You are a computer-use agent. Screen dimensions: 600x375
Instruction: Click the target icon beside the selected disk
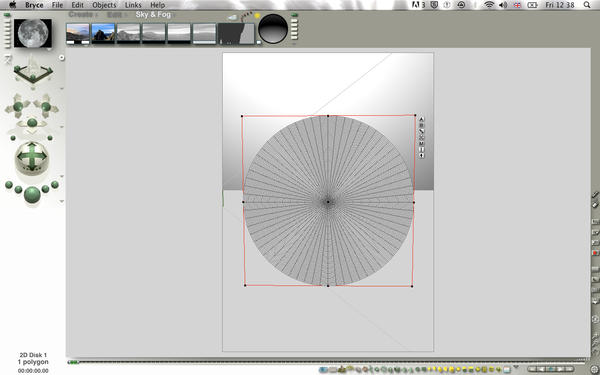click(x=421, y=137)
